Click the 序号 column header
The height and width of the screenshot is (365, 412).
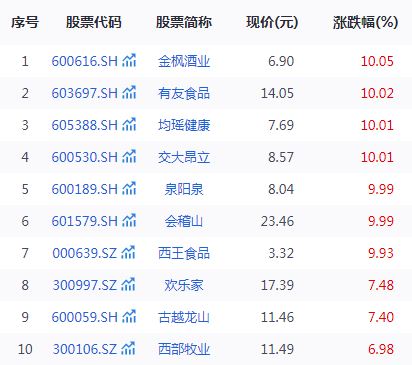[x=25, y=22]
